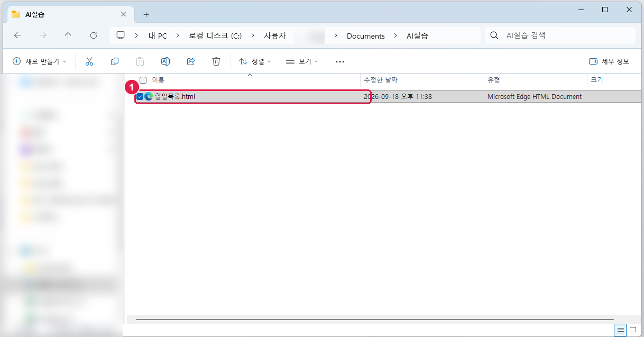644x337 pixels.
Task: Click the Delete trash can icon
Action: [x=216, y=61]
